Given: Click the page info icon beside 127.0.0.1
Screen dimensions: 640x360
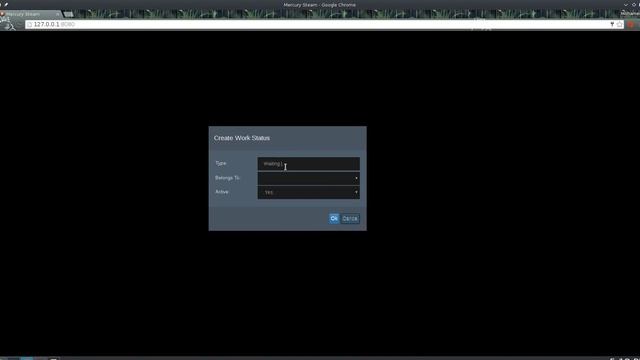Looking at the screenshot, I should (x=29, y=24).
